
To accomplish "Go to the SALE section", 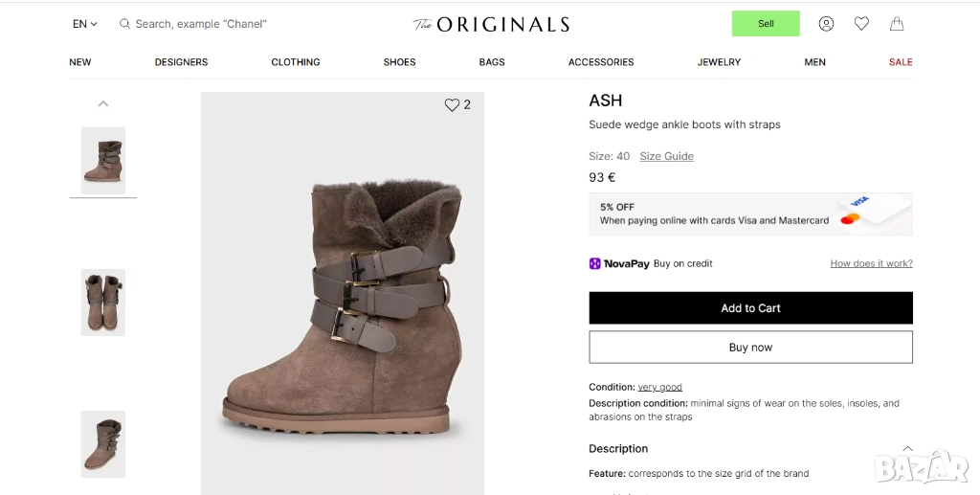I will click(x=901, y=62).
